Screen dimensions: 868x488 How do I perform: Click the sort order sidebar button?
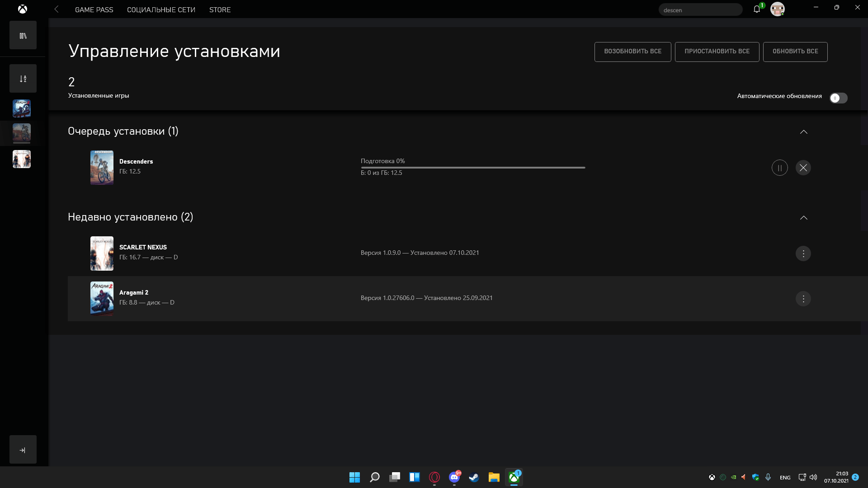[x=23, y=79]
